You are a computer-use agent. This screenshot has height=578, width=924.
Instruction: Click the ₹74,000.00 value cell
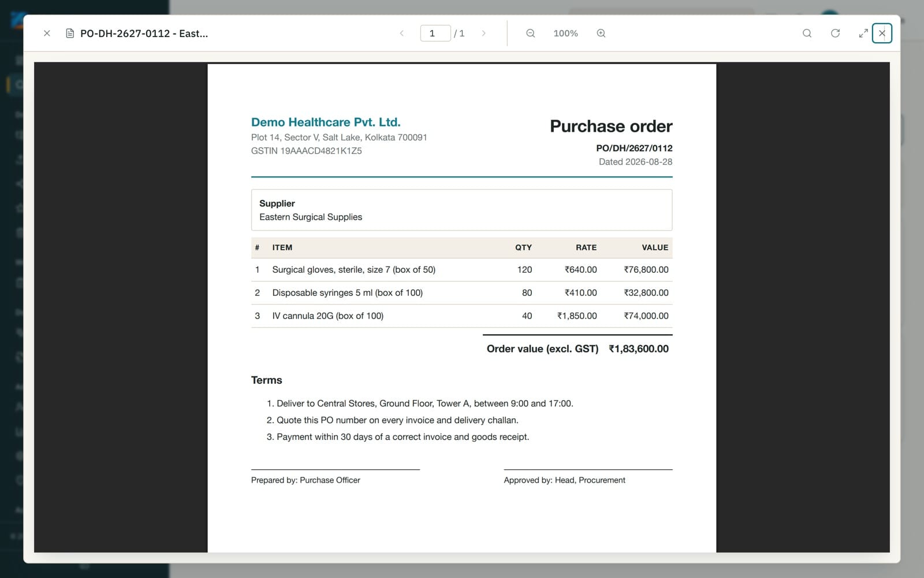pos(646,316)
